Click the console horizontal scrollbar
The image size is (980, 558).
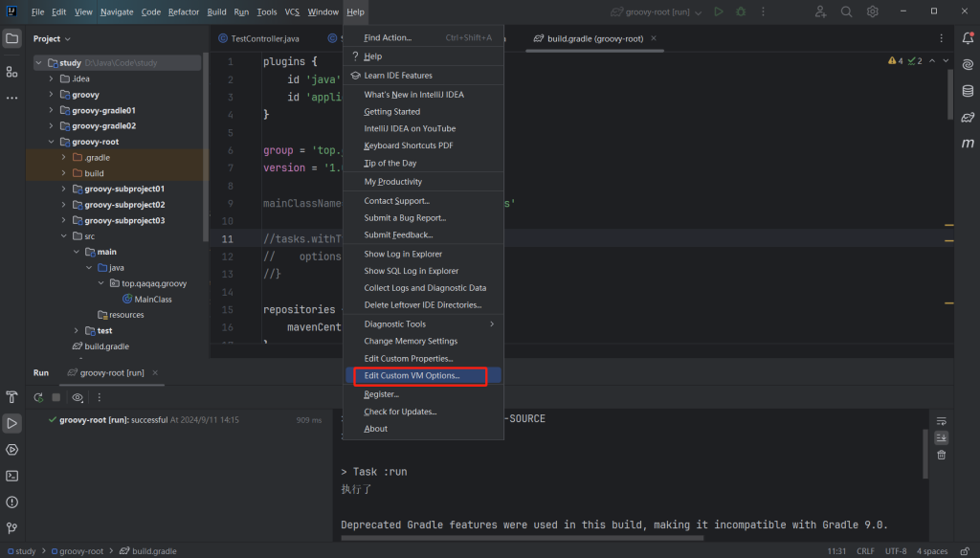[x=522, y=537]
